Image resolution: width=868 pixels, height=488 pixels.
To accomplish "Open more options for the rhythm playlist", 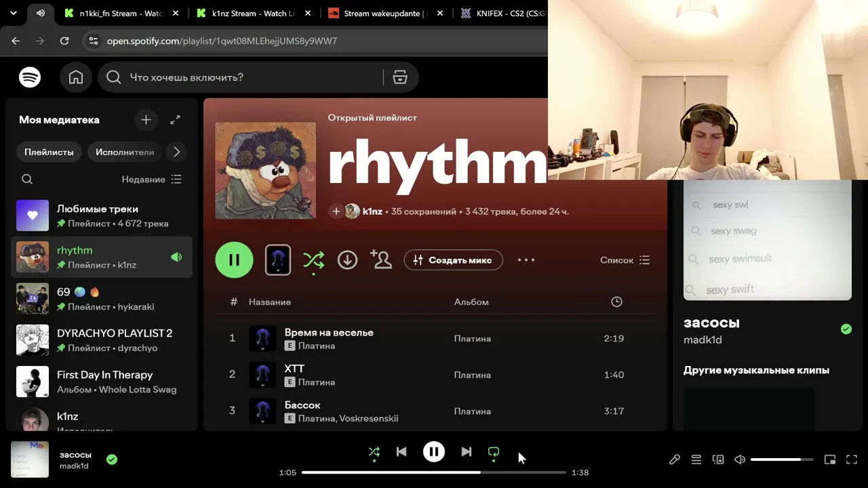I will (x=526, y=260).
